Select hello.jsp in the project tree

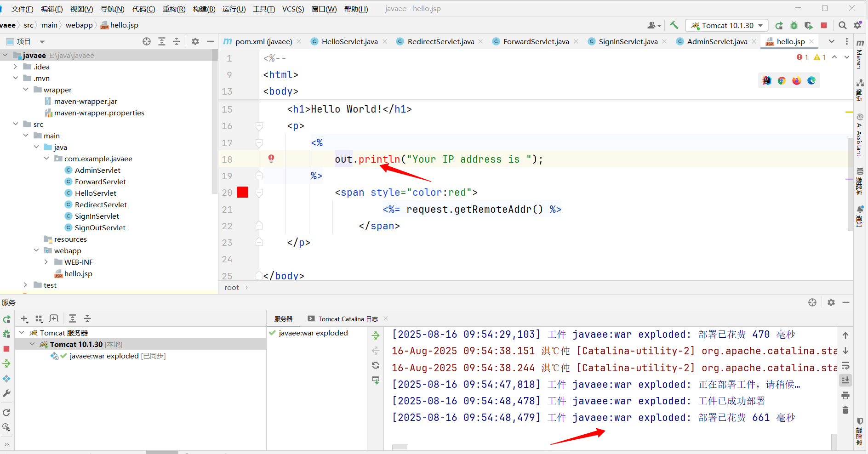[x=78, y=273]
